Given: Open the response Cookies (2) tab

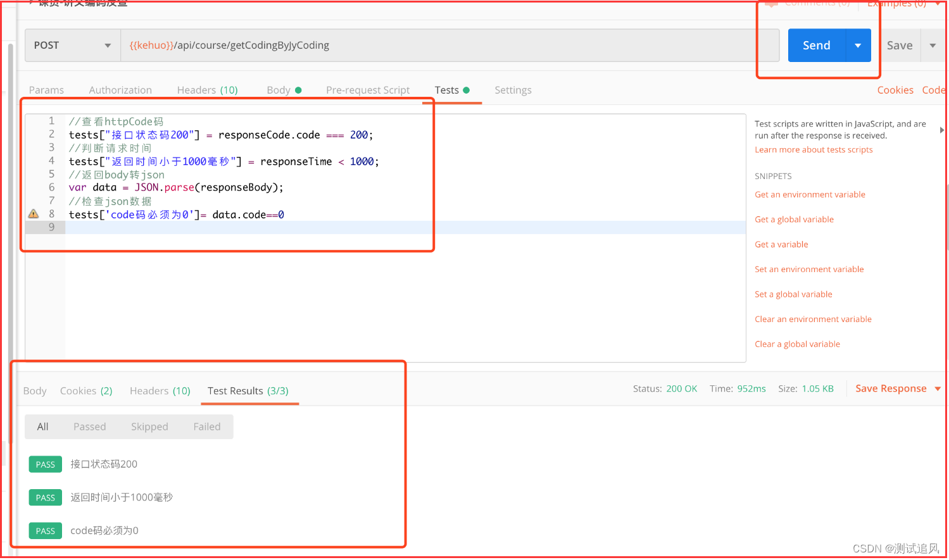Looking at the screenshot, I should (x=86, y=391).
